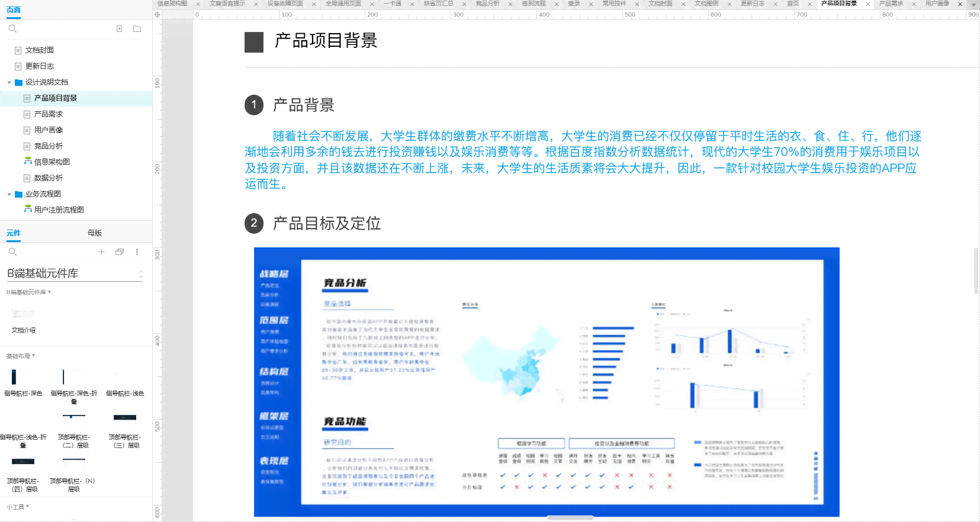Select the 竞品分析 infographic image
Viewport: 980px width, 522px height.
pos(547,382)
